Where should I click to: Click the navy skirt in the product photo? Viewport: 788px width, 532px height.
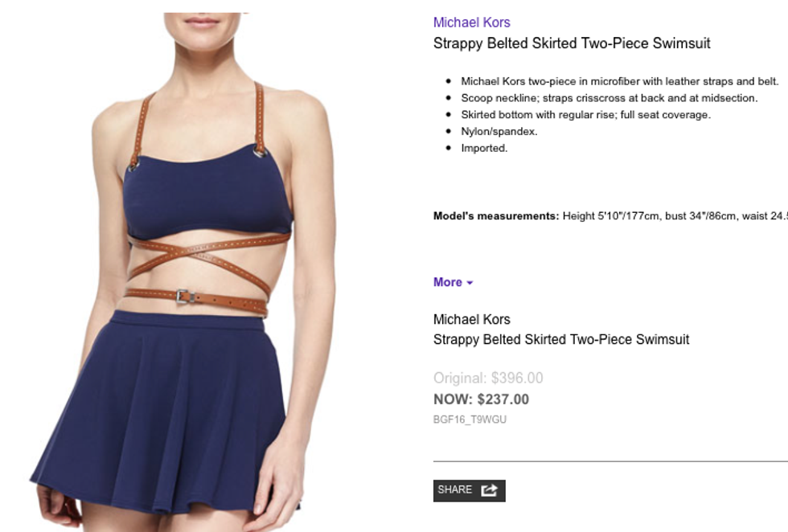166,412
